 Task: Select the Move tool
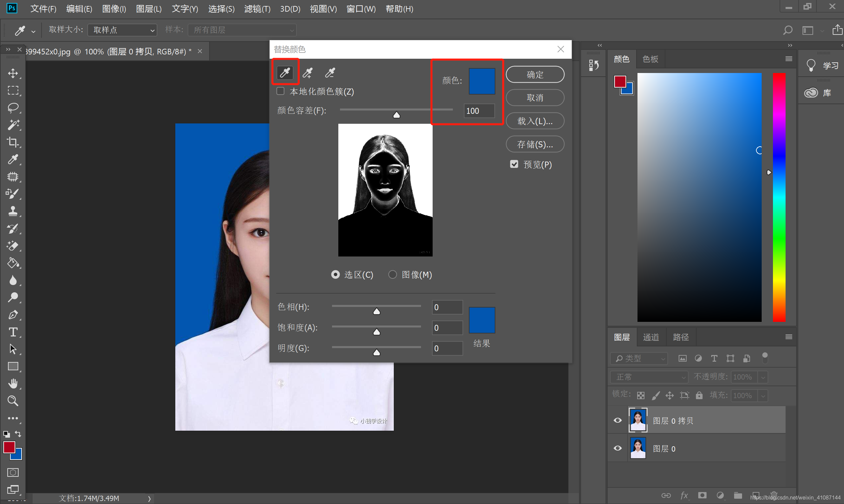click(x=13, y=73)
